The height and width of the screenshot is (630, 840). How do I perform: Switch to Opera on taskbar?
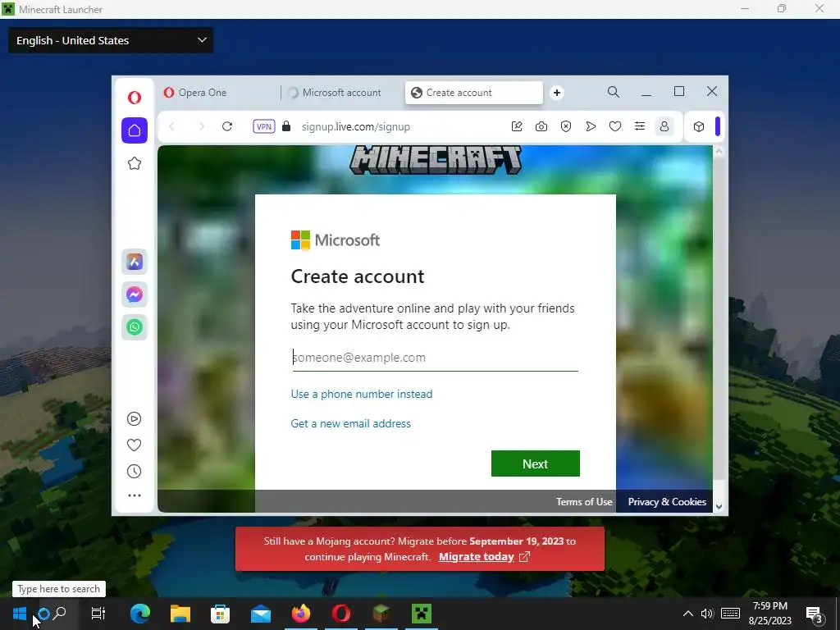click(341, 614)
